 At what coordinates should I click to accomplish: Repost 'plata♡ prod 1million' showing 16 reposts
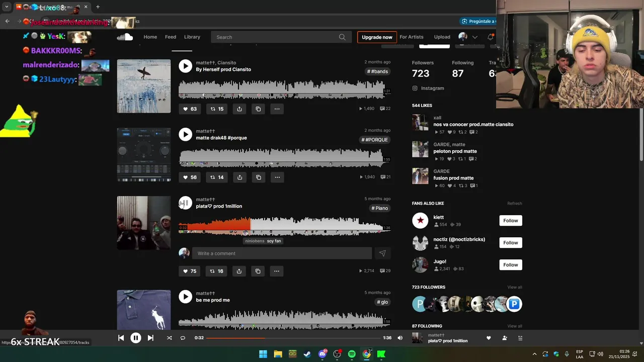tap(217, 271)
